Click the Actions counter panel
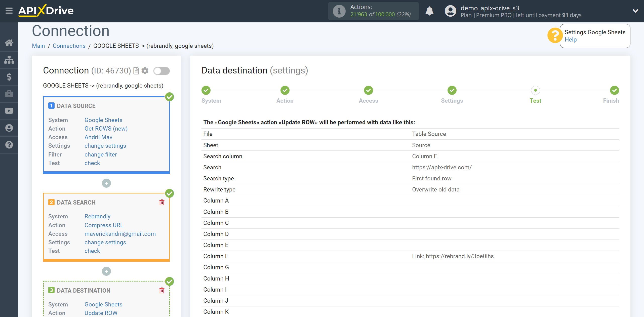The width and height of the screenshot is (644, 317). [373, 11]
